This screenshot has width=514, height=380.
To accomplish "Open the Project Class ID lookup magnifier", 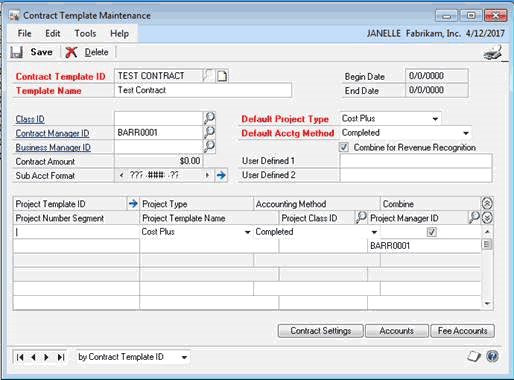I will point(361,217).
